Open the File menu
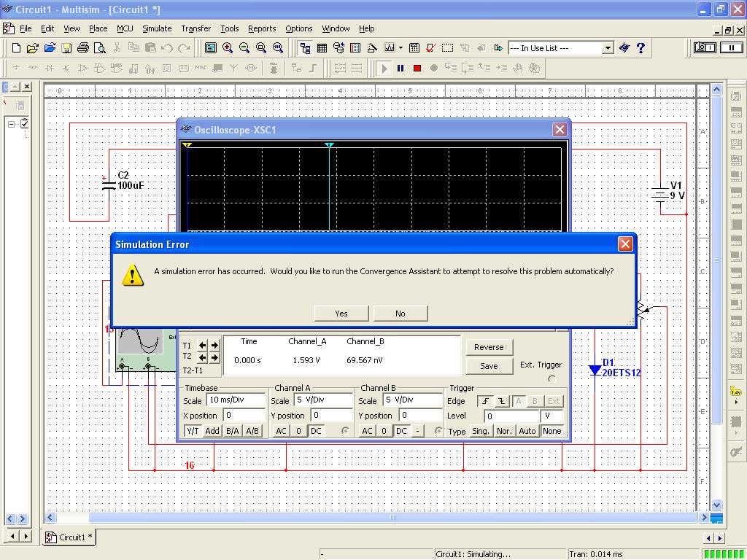747x560 pixels. point(26,28)
